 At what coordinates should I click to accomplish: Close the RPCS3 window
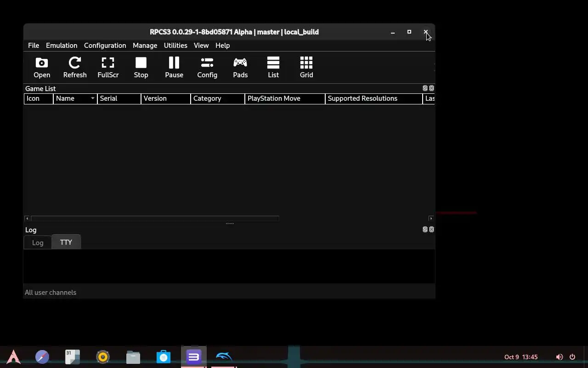coord(426,32)
